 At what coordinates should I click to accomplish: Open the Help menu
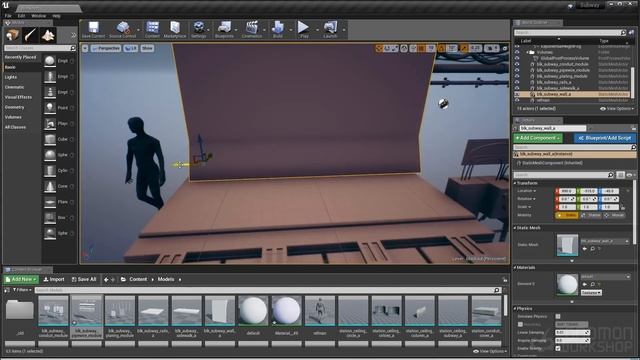coord(56,16)
